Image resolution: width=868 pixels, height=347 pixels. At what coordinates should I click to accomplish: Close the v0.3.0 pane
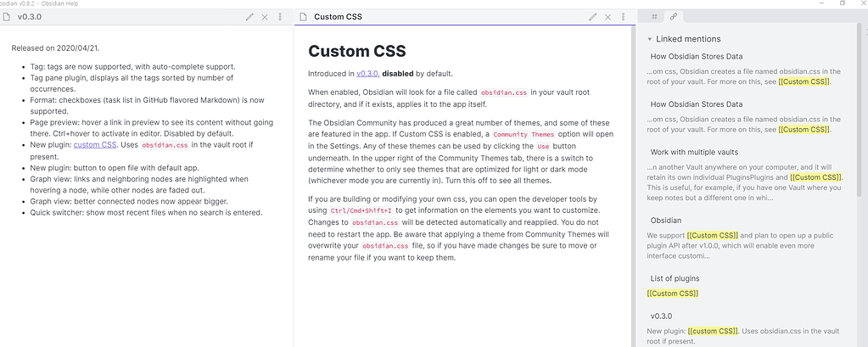(x=265, y=17)
